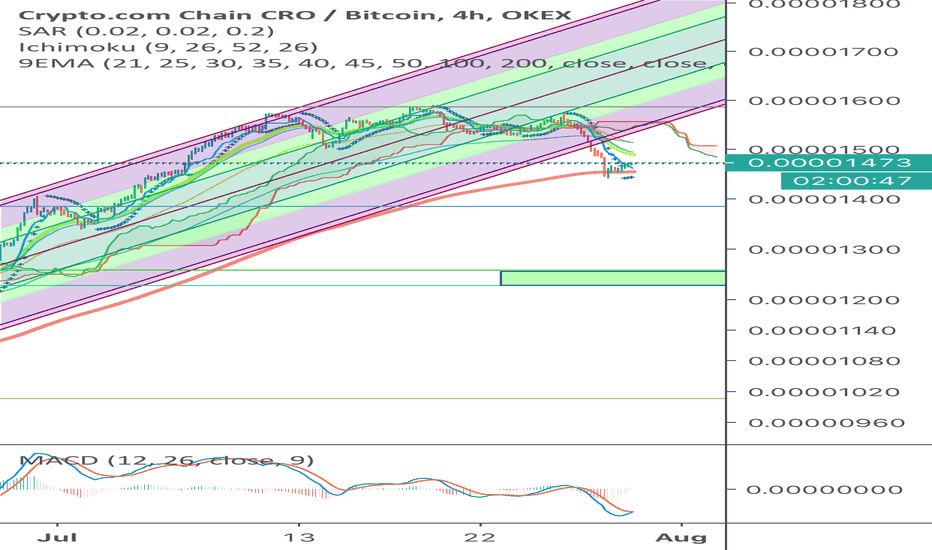
Task: Click the 0.00001140 price axis label
Action: [x=822, y=331]
